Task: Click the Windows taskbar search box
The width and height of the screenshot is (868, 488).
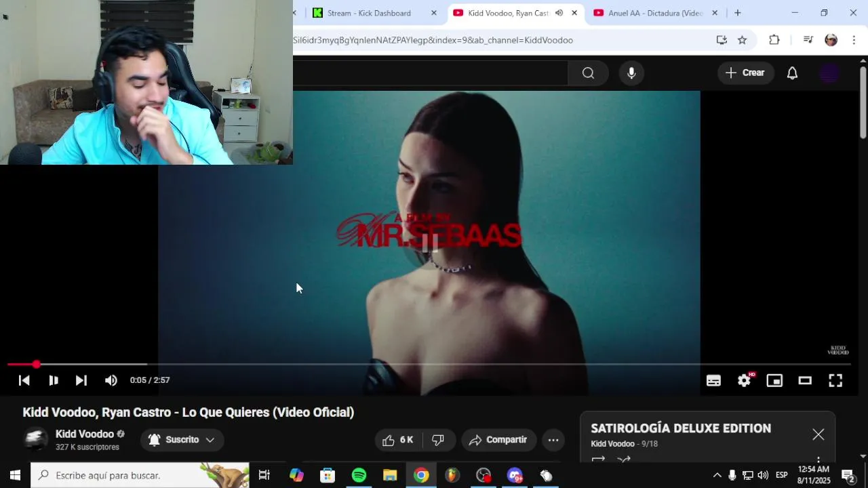Action: [x=140, y=475]
